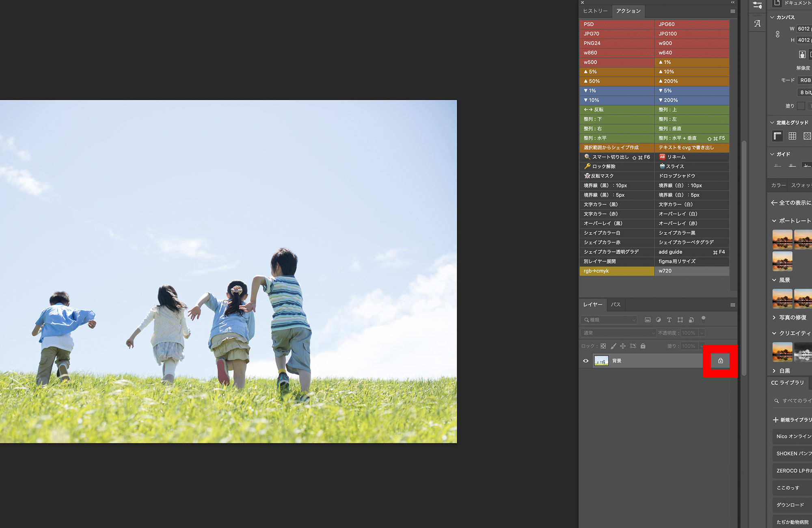Open the Glyphs panel icon
Screen dimensions: 812x528
pyautogui.click(x=757, y=24)
